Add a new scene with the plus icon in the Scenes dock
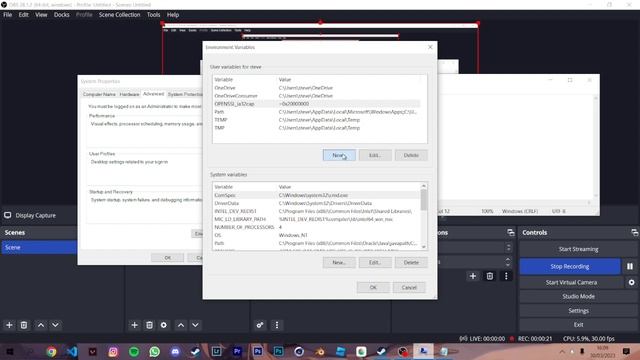 pyautogui.click(x=9, y=325)
